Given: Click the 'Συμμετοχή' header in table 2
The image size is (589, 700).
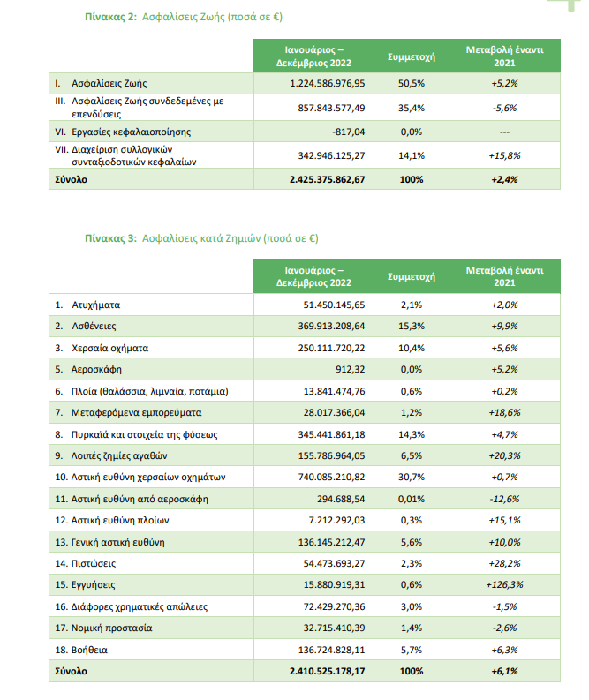Looking at the screenshot, I should (x=412, y=56).
